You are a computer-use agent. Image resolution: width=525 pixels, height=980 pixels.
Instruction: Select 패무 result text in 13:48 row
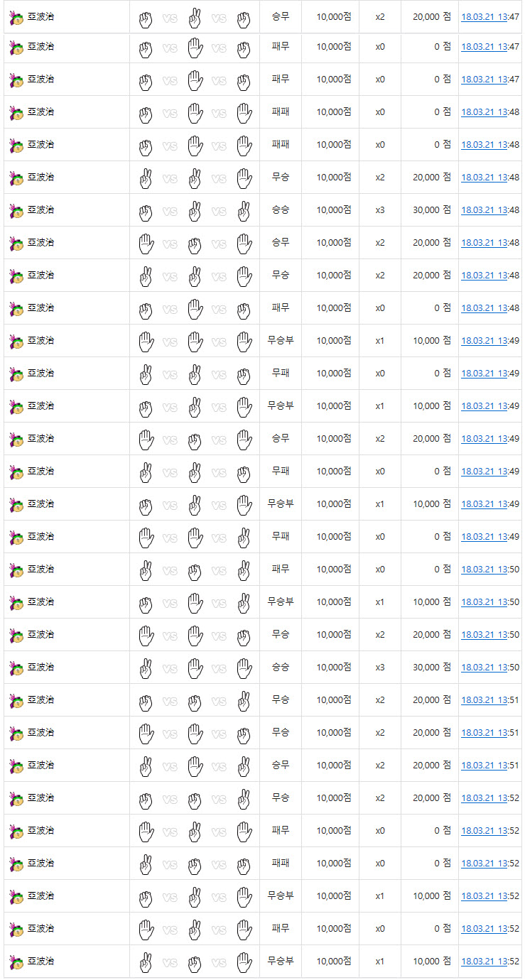281,307
